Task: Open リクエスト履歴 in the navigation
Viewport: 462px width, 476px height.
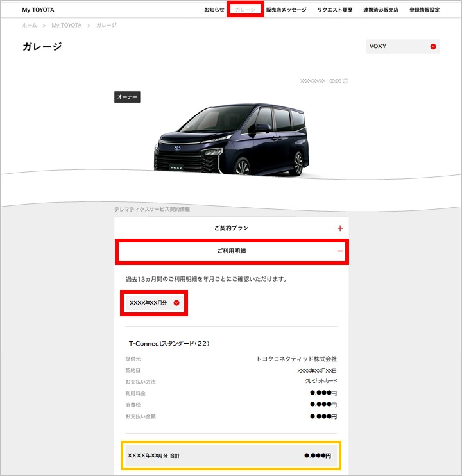Action: 335,10
